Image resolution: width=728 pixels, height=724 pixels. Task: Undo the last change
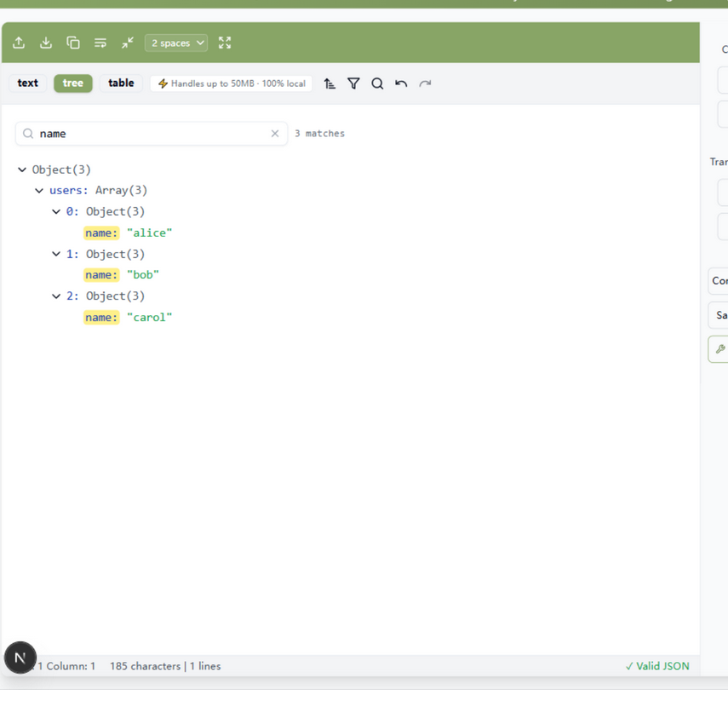coord(401,83)
